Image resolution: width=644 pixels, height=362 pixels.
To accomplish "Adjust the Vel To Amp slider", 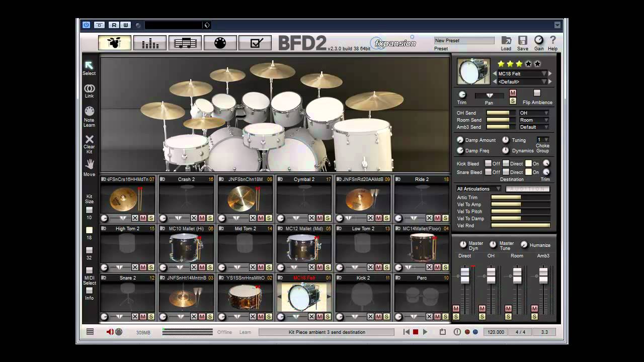I will [521, 205].
